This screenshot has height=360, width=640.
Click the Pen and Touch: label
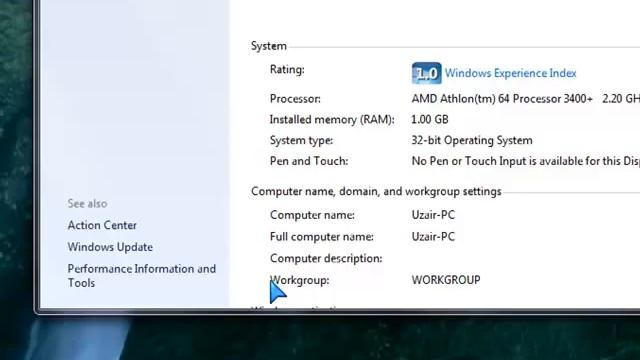pyautogui.click(x=309, y=161)
